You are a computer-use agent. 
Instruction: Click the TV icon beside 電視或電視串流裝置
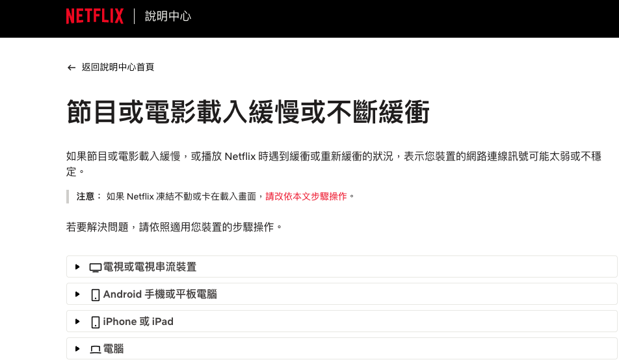click(96, 268)
